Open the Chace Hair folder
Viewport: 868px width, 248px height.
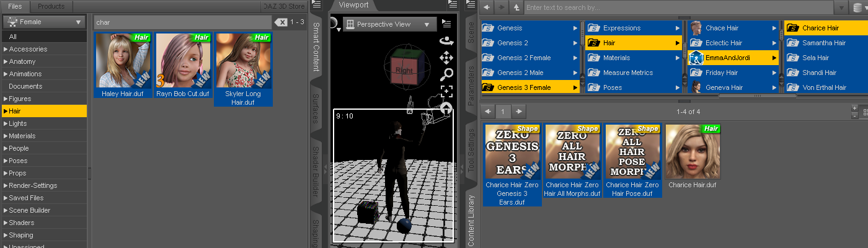click(733, 28)
